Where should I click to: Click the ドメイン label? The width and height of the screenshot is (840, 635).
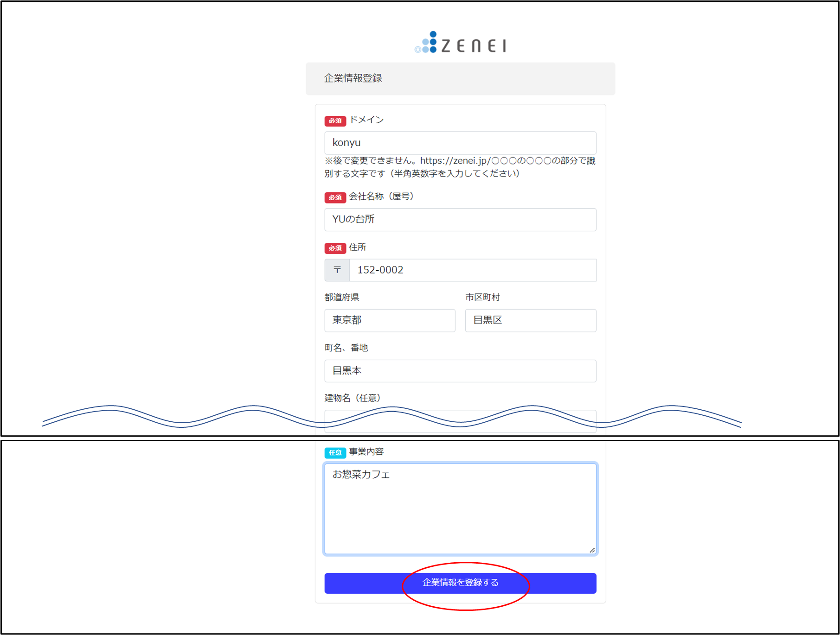(x=366, y=120)
